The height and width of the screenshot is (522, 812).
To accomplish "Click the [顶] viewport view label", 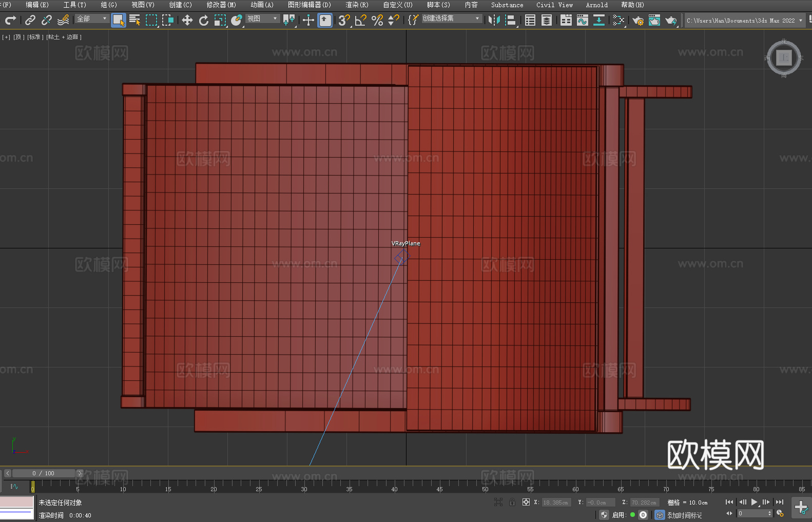I will point(18,37).
